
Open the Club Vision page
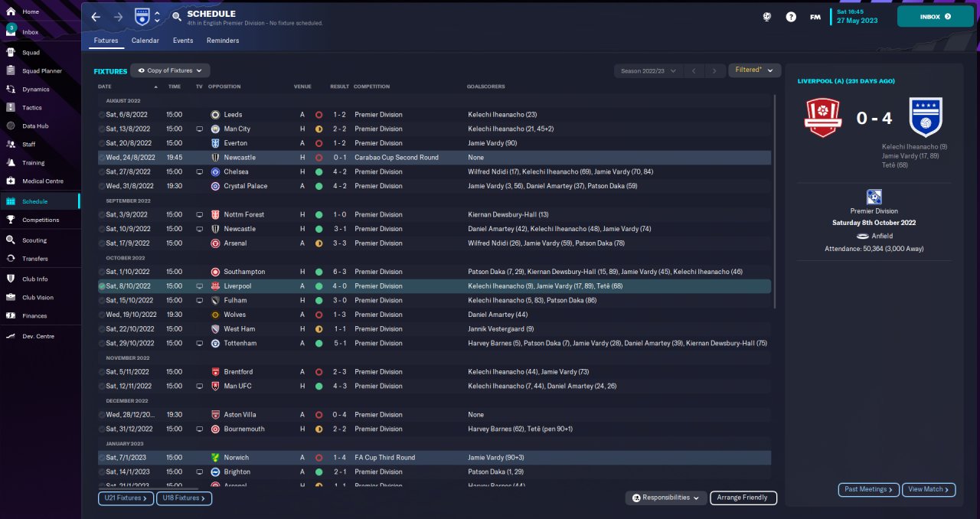38,297
